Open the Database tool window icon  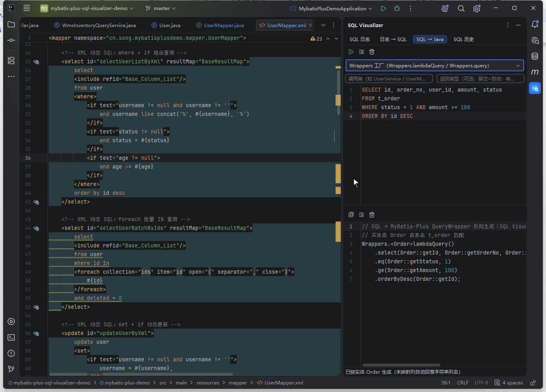point(535,56)
